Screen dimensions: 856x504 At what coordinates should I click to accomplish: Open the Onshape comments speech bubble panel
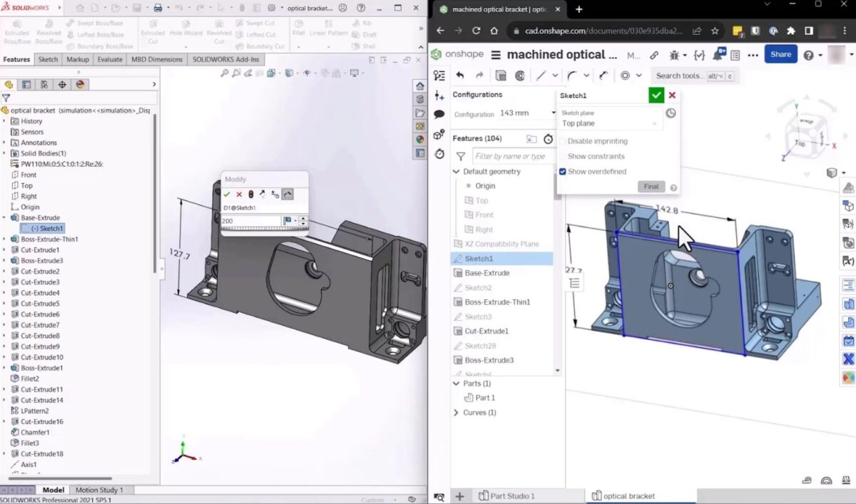(x=439, y=114)
